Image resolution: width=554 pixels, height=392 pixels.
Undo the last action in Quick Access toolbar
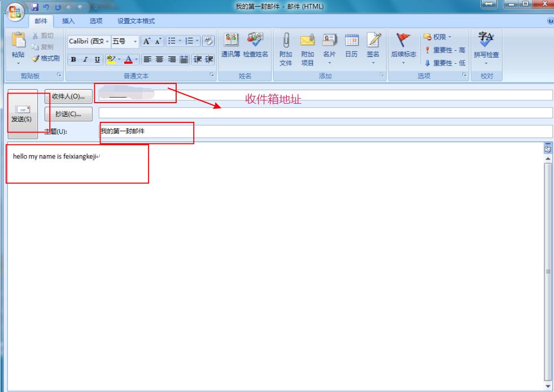pos(46,7)
